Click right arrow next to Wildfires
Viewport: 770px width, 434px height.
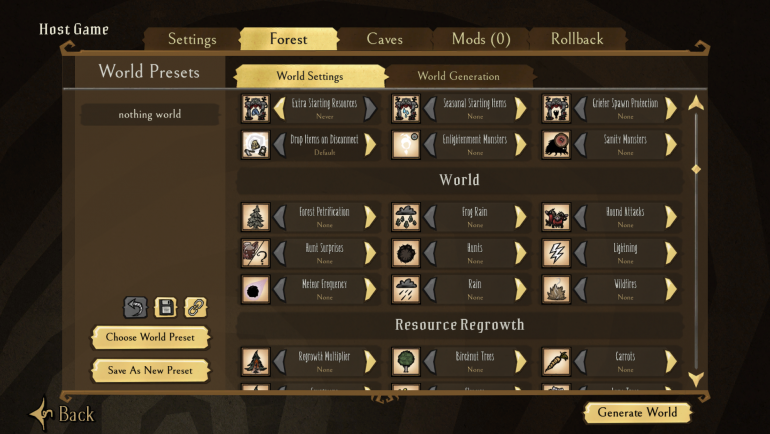click(671, 290)
